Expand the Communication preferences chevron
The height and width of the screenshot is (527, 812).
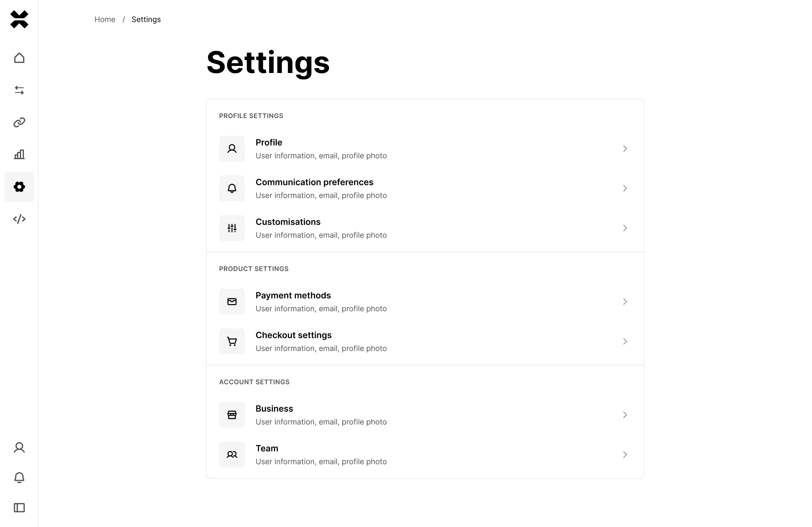[625, 189]
